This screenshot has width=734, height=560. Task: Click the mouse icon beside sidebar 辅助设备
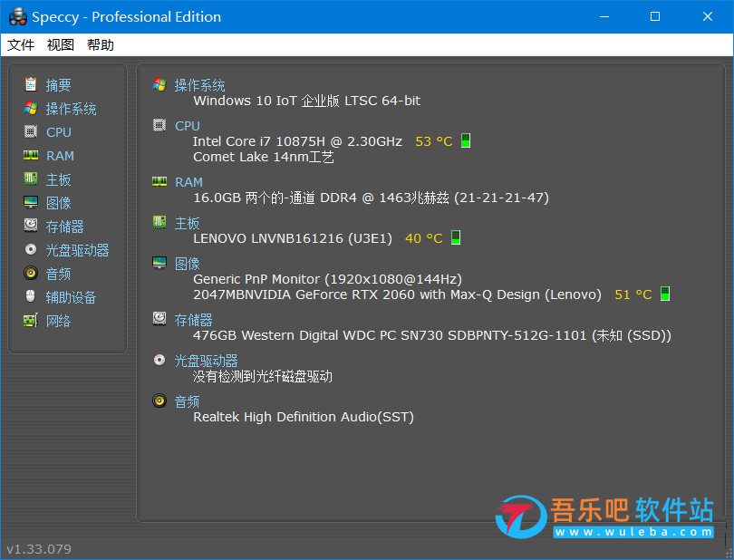31,296
